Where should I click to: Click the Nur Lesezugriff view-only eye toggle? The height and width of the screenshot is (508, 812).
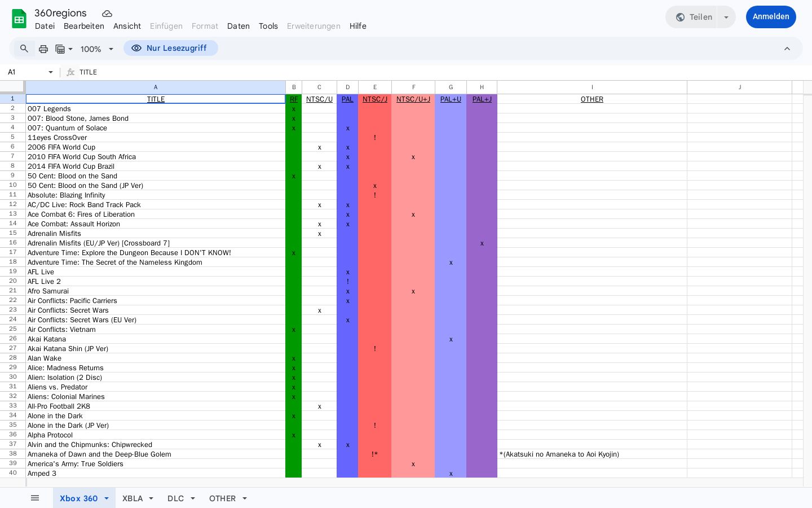pyautogui.click(x=171, y=48)
